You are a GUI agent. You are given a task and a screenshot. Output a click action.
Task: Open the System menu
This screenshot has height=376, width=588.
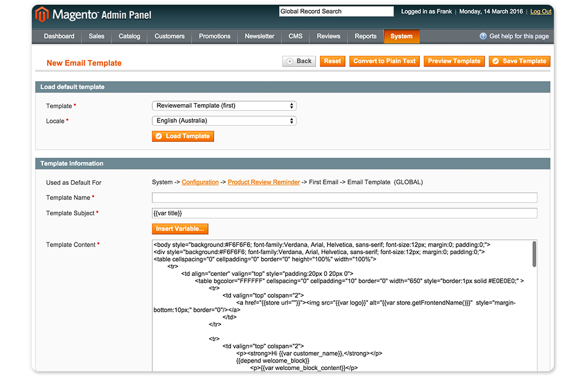pos(401,36)
